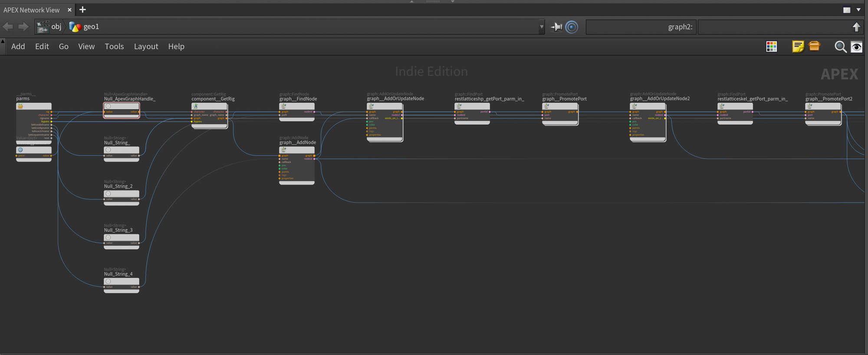Click the empty field right of graph2
Image resolution: width=868 pixels, height=355 pixels.
click(773, 27)
